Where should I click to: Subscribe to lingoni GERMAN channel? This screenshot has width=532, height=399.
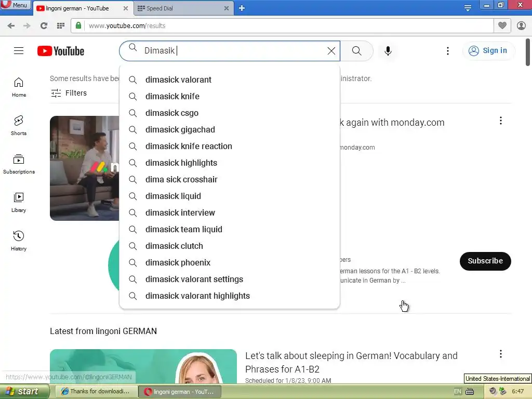coord(485,261)
